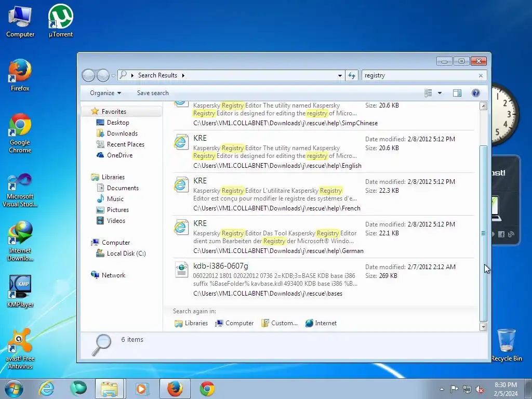Open Explorer help with the question mark icon
Viewport: 532px width, 399px height.
(x=476, y=93)
